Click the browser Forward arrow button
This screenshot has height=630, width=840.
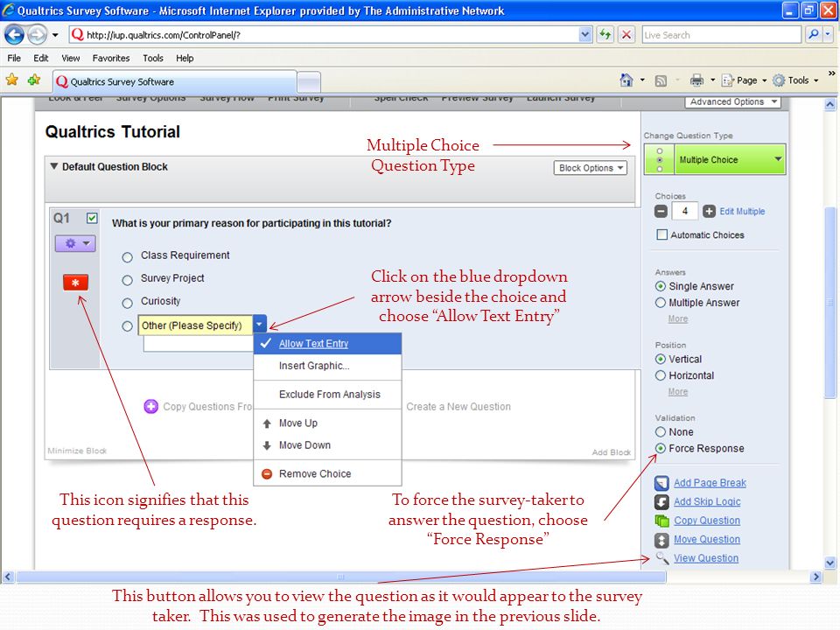click(37, 35)
